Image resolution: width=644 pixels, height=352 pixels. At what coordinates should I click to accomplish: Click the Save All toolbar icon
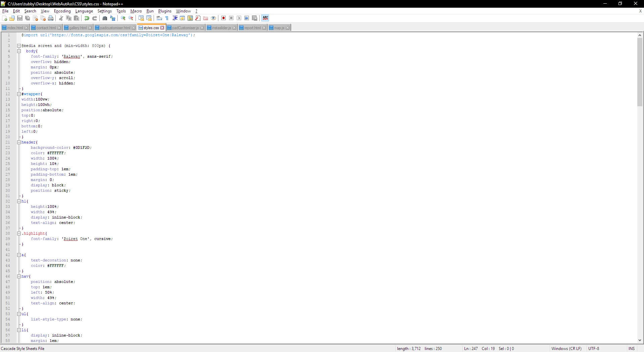(x=28, y=18)
